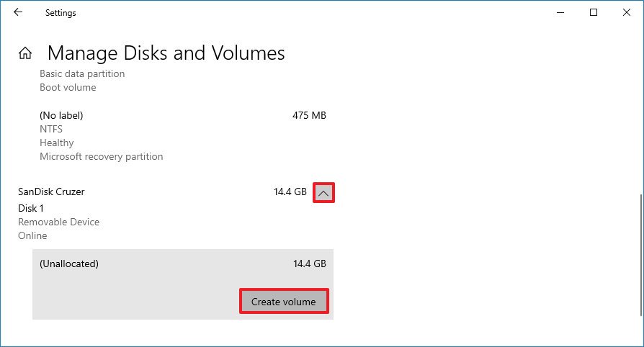
Task: Click the Removable Device label
Action: tap(58, 222)
